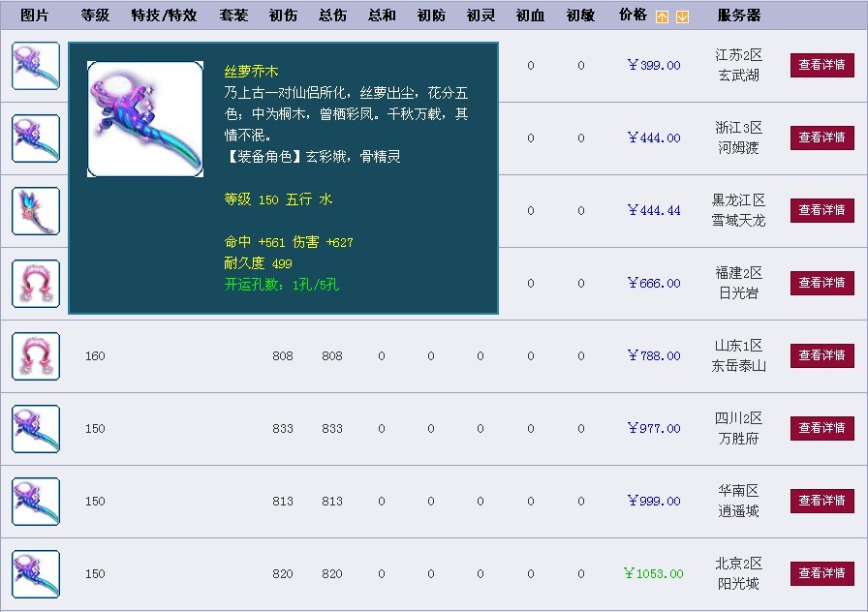This screenshot has width=868, height=612.
Task: Click server 四川2区 万胜府
Action: tap(738, 428)
